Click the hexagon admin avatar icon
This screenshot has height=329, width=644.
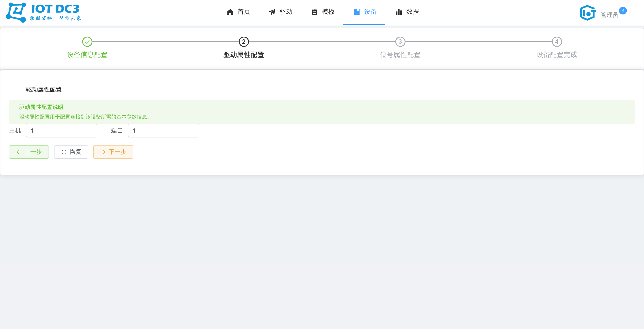pos(587,13)
